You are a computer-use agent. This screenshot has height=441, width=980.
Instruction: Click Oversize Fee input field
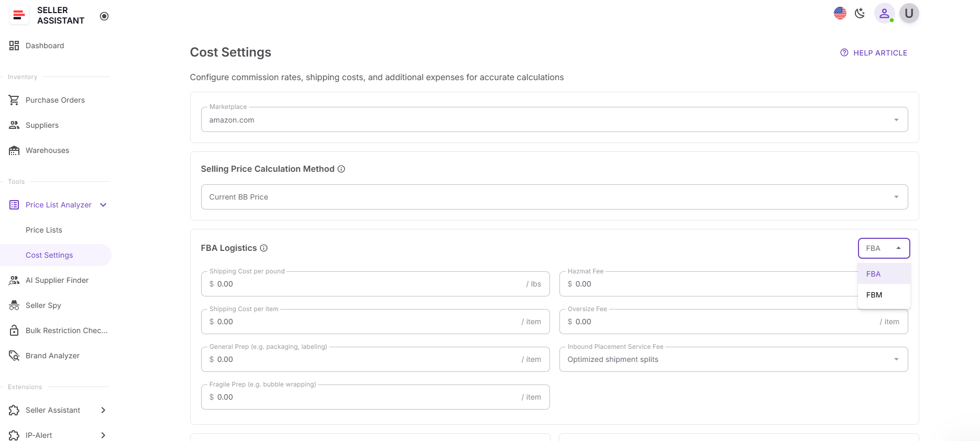[733, 322]
